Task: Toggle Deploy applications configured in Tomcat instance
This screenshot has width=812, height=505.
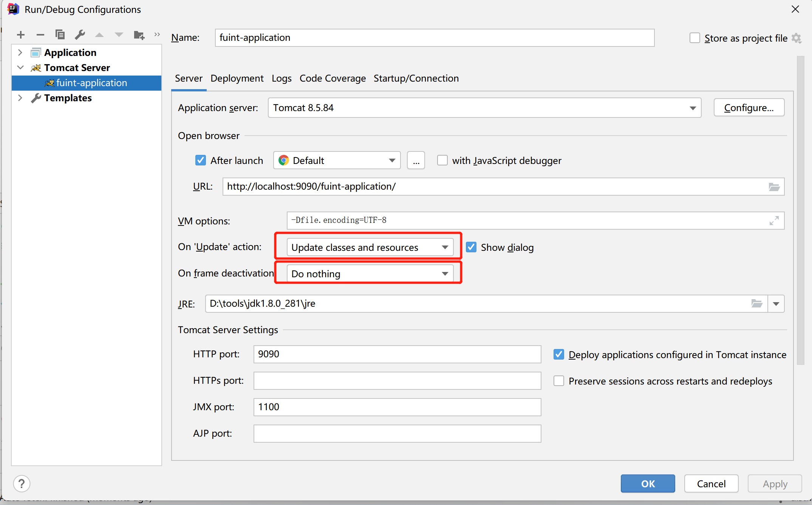Action: (x=559, y=354)
